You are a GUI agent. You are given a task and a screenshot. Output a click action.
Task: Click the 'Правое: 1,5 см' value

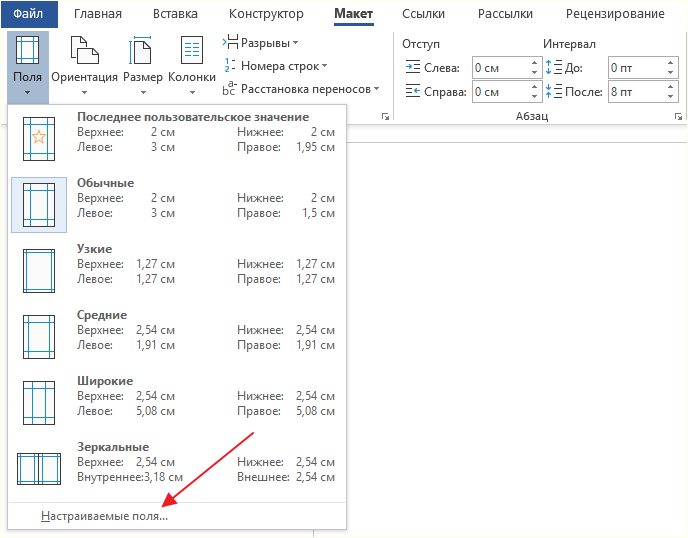(x=286, y=213)
